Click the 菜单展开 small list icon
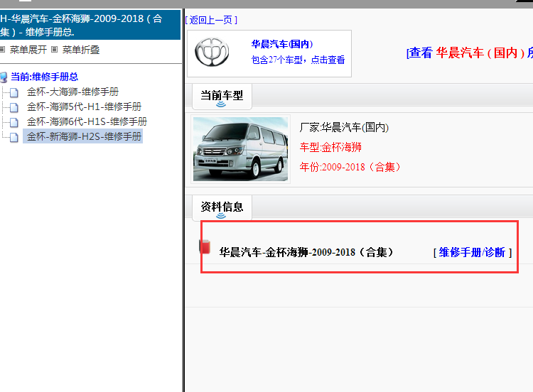 [x=2, y=50]
